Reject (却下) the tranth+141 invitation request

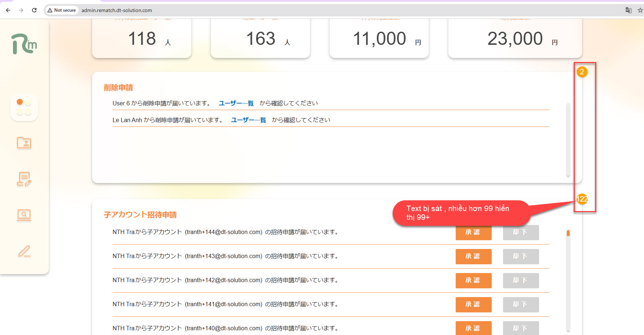521,304
